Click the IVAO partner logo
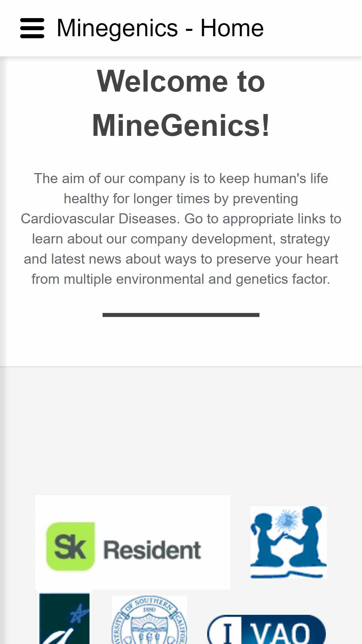The image size is (362, 644). pyautogui.click(x=266, y=630)
